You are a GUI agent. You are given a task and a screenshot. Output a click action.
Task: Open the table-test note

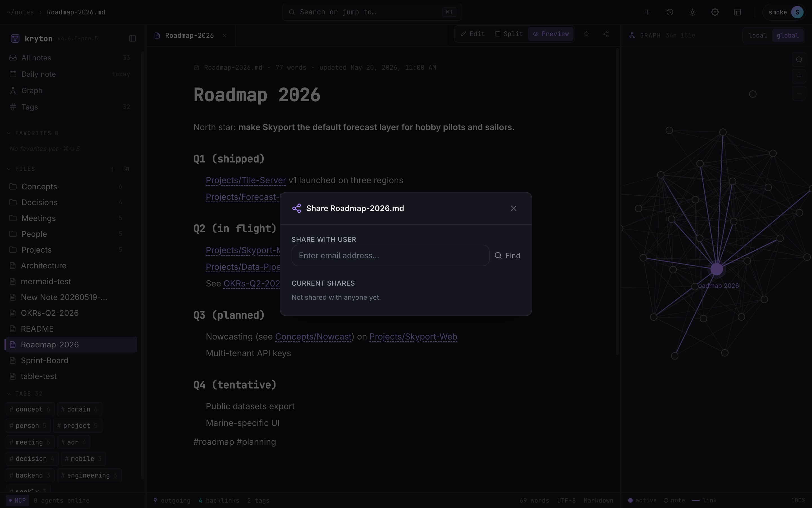(71, 376)
